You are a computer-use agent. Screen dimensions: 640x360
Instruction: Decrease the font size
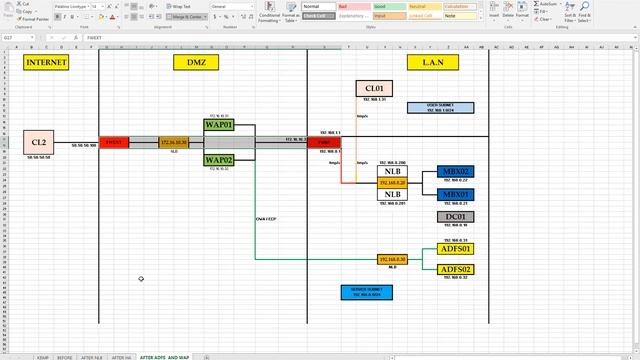point(116,7)
